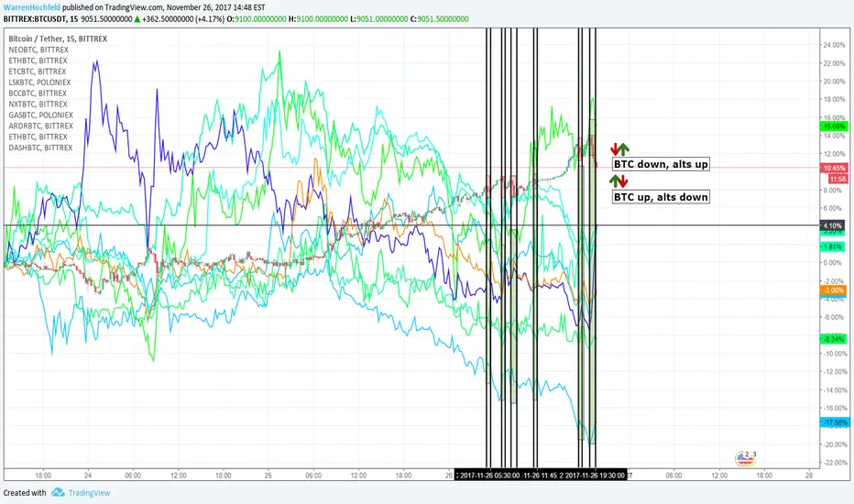Image resolution: width=854 pixels, height=504 pixels.
Task: Click the date 24 on the time axis
Action: (x=88, y=476)
